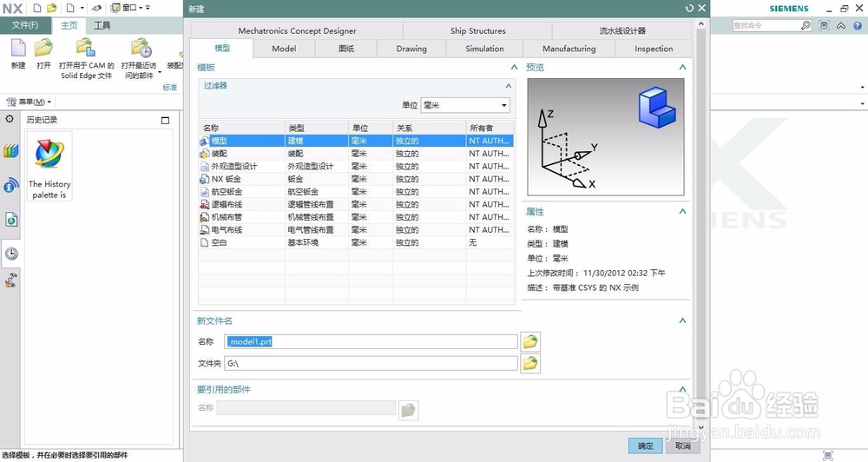Open the 菜单(M) menu dropdown
Screen dimensions: 868x462
point(29,102)
